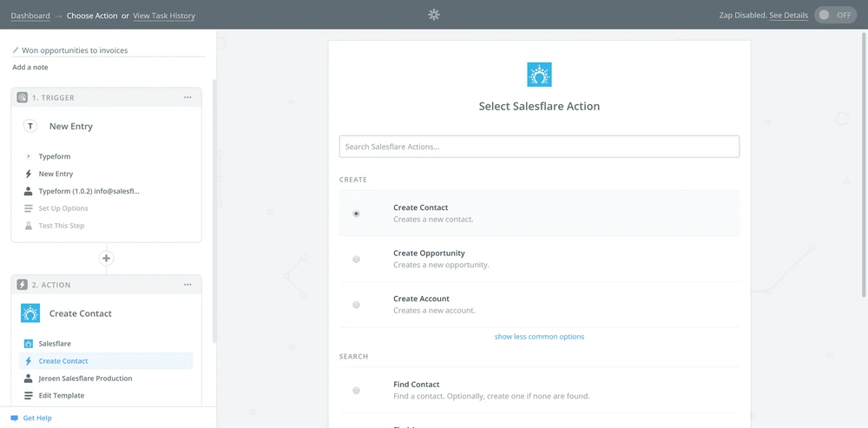Viewport: 868px width, 428px height.
Task: Click the chat bubble icon beside Get Help
Action: click(x=15, y=418)
